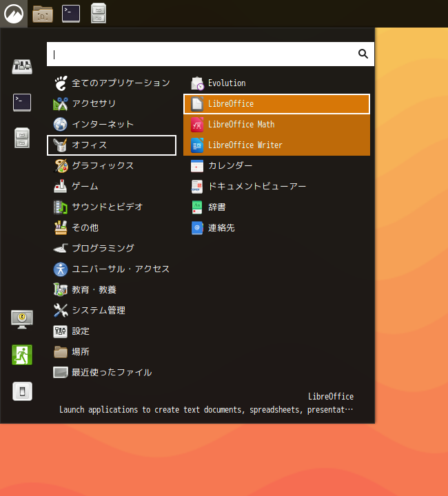Viewport: 448px width, 496px height.
Task: Launch LibreOffice Writer
Action: pyautogui.click(x=276, y=145)
